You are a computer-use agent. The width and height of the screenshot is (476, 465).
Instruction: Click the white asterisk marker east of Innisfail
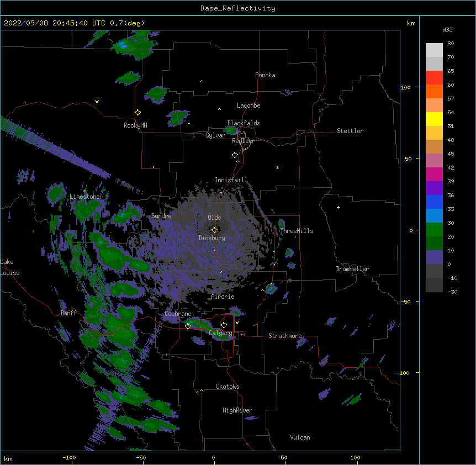[277, 167]
